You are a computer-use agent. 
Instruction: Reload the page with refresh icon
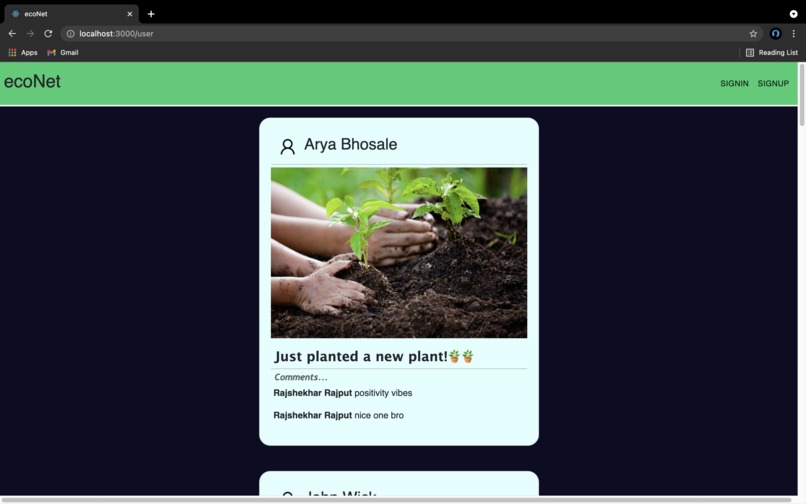click(48, 33)
